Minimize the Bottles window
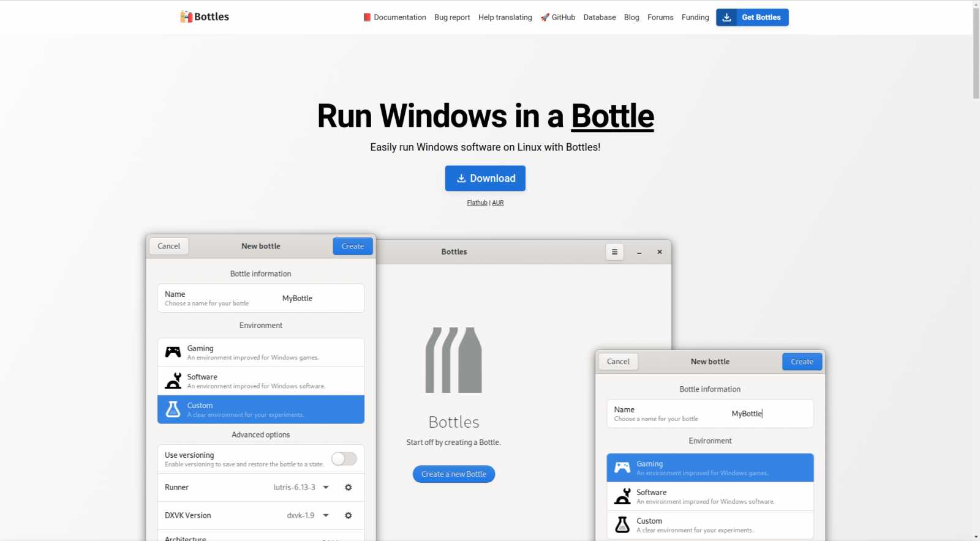The width and height of the screenshot is (980, 541). point(639,252)
